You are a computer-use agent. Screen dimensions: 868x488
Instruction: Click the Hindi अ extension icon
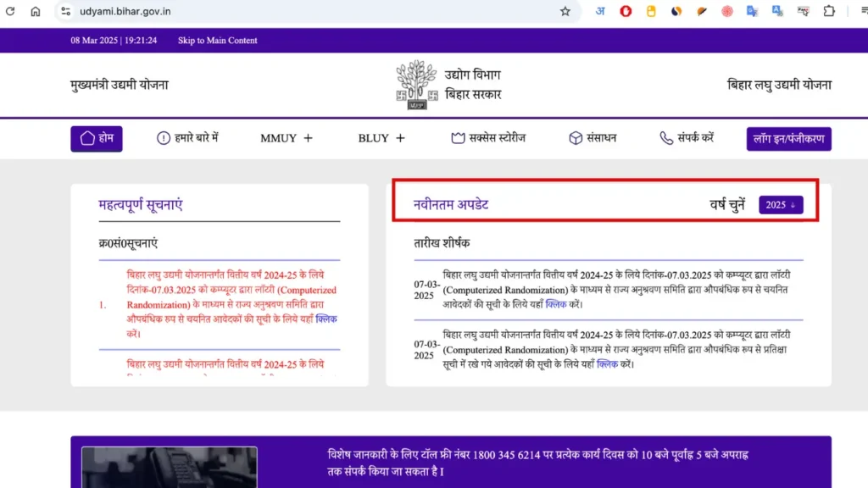(x=600, y=11)
